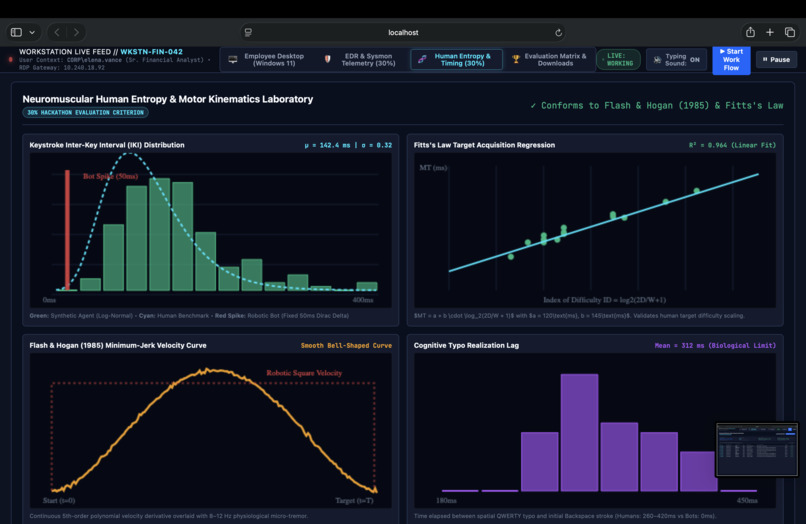The height and width of the screenshot is (524, 806).
Task: Click the WKSTN-FIN-042 workstation name
Action: pos(152,51)
